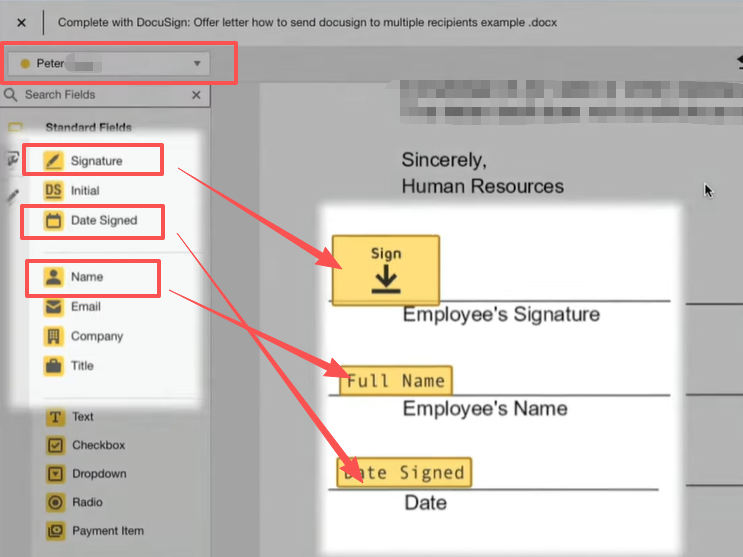Click the Checkbox label in fields list
The image size is (743, 557).
[x=99, y=445]
